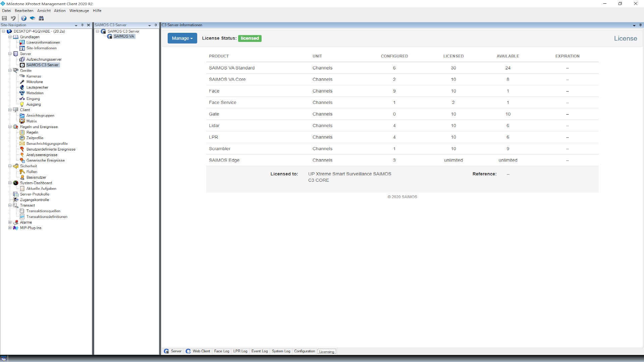
Task: Click the Site-Informationen icon
Action: coord(22,48)
